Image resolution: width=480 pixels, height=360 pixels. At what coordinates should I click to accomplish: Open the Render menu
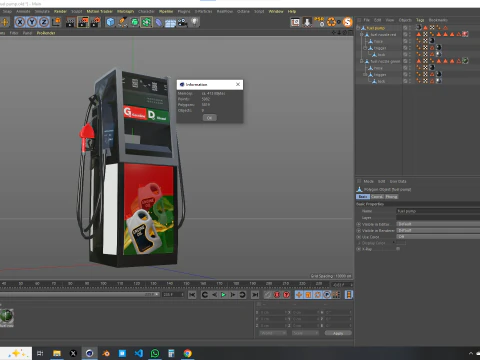(60, 11)
